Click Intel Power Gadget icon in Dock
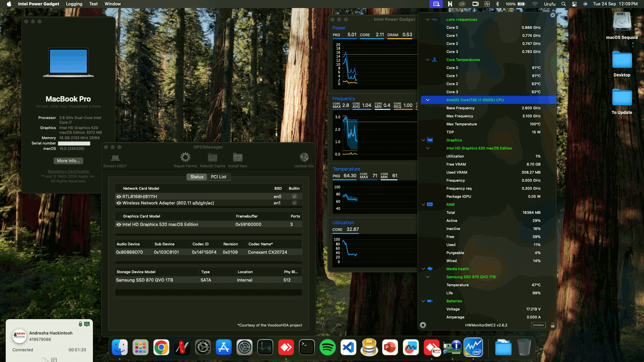Screen dimensions: 644x362 pyautogui.click(x=473, y=348)
